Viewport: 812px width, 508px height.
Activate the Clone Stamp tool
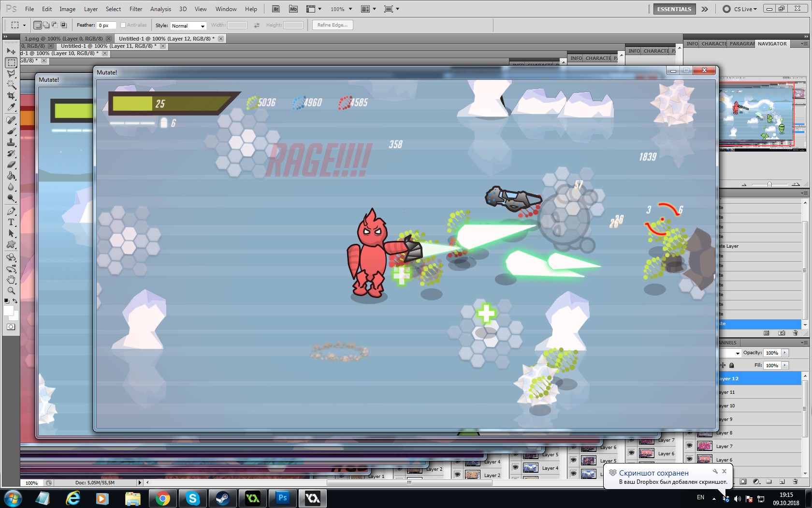(11, 143)
